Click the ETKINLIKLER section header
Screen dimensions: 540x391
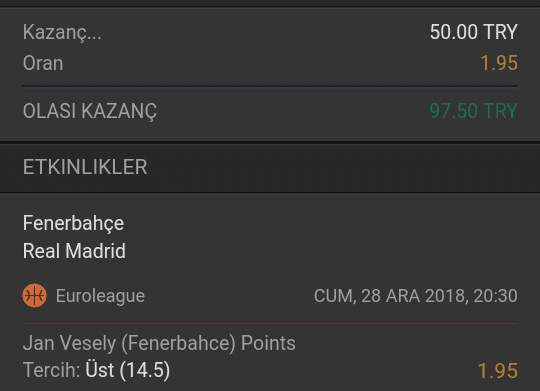(x=270, y=167)
